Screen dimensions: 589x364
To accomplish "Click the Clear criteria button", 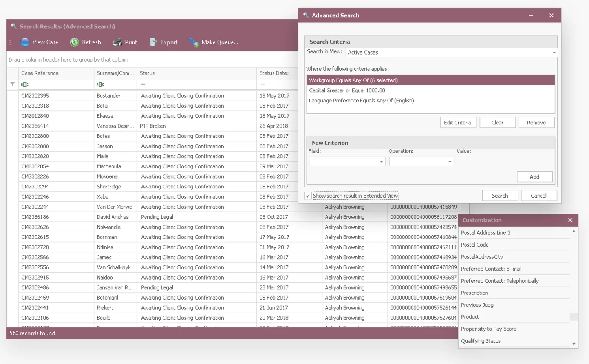I will click(x=498, y=123).
